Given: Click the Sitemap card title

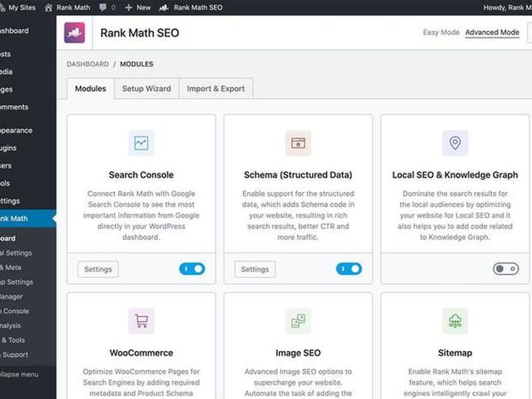Looking at the screenshot, I should click(x=455, y=353).
